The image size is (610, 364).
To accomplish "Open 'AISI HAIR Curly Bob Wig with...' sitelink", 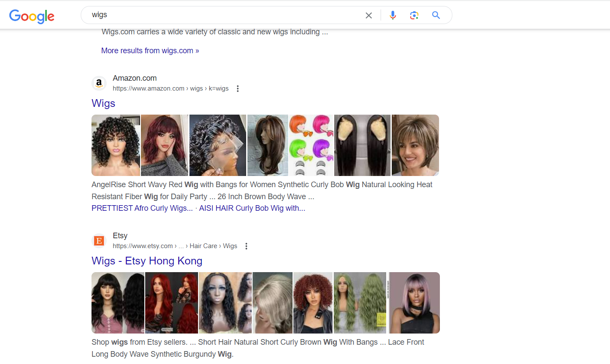I will 252,208.
